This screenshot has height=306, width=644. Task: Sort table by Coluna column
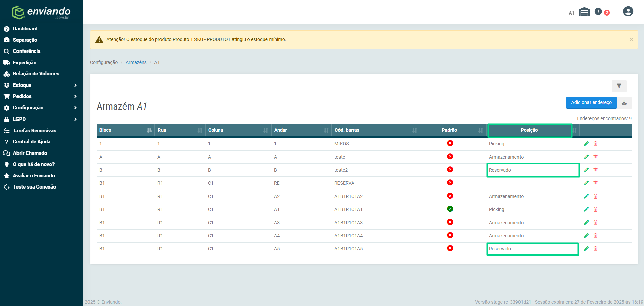coord(238,130)
